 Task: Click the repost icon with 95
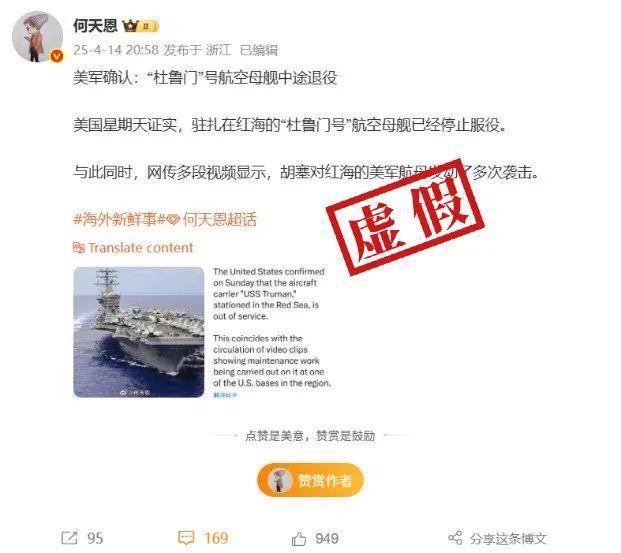click(x=70, y=538)
